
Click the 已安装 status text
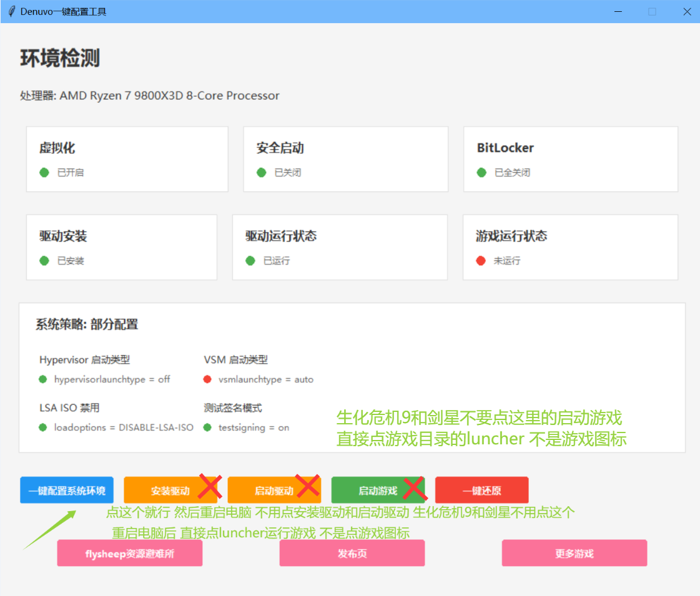coord(71,261)
